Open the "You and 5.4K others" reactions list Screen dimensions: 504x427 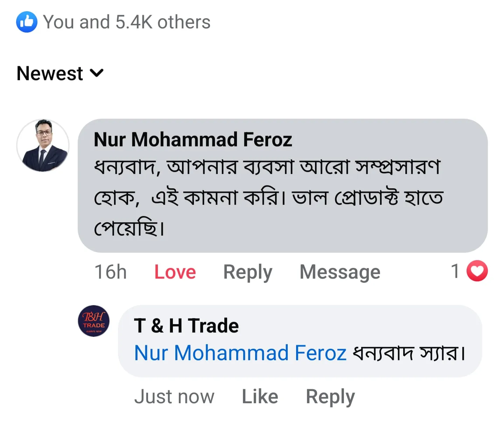(x=126, y=22)
